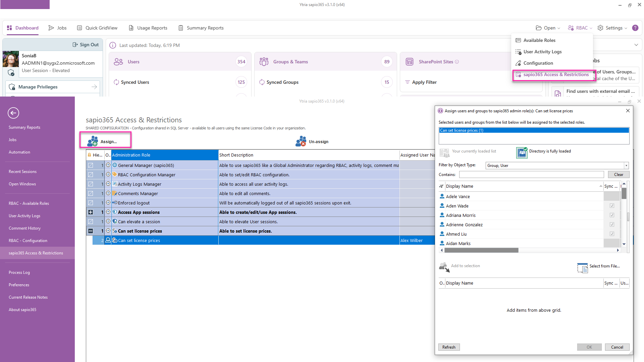Click the Adele Vance user icon
This screenshot has width=644, height=362.
[x=442, y=196]
